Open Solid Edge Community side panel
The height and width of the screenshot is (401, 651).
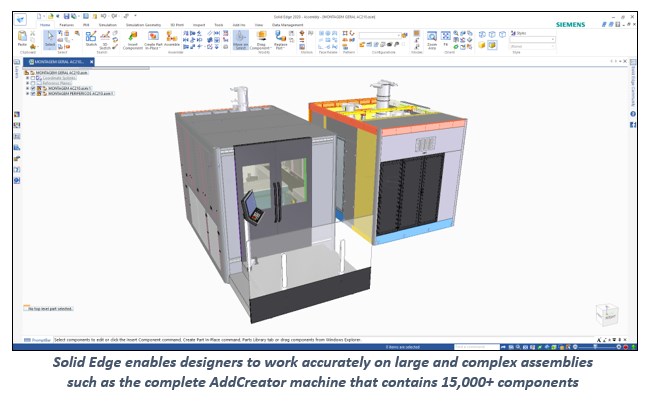click(x=633, y=83)
